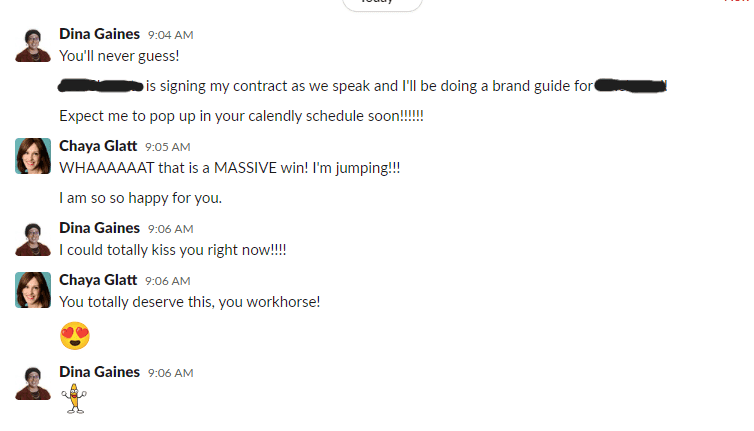The height and width of the screenshot is (431, 754).
Task: Select Chaya's avatar beside "You totally deserve this"
Action: click(x=32, y=289)
